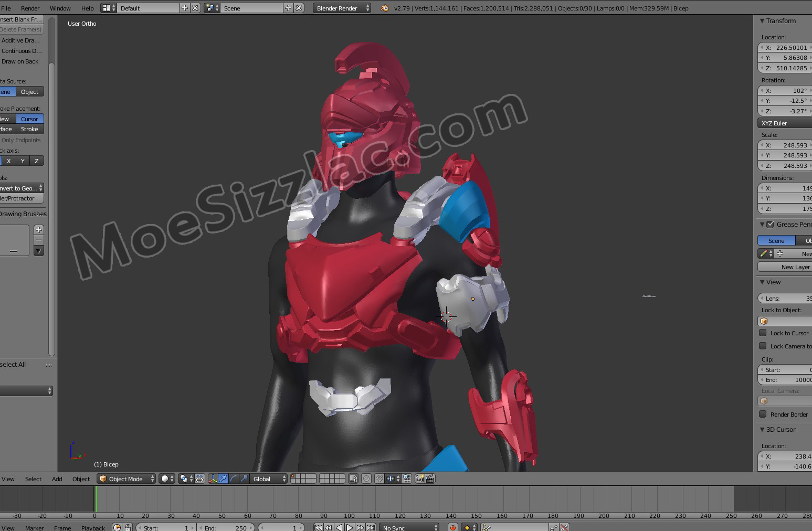Select the scale manipulator icon

tap(244, 479)
